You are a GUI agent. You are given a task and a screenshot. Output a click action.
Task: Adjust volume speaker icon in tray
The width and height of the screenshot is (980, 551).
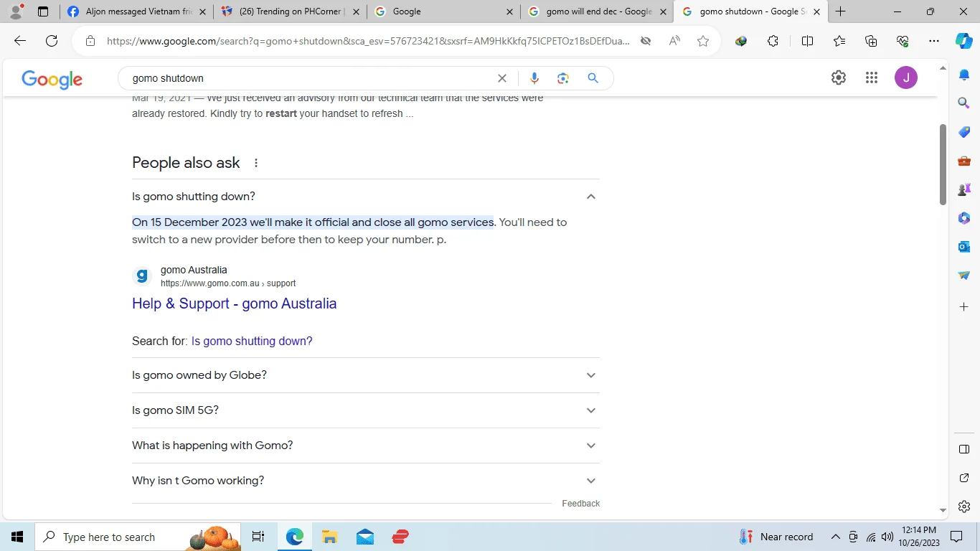[887, 537]
